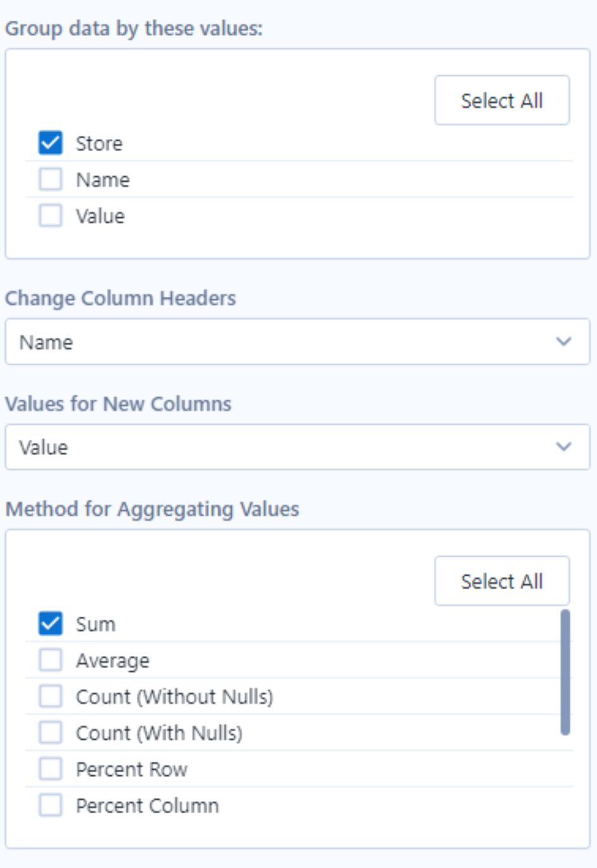This screenshot has height=868, width=597.
Task: Click the Average label text
Action: click(112, 660)
